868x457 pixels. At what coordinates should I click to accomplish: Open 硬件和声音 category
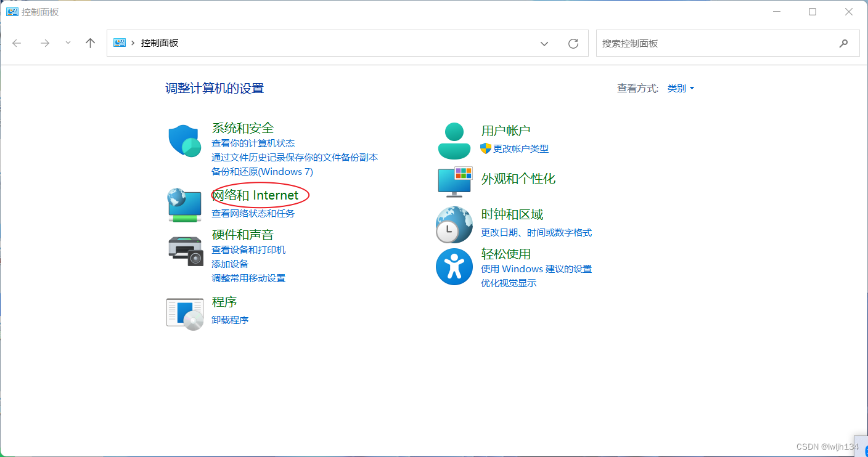(x=243, y=235)
